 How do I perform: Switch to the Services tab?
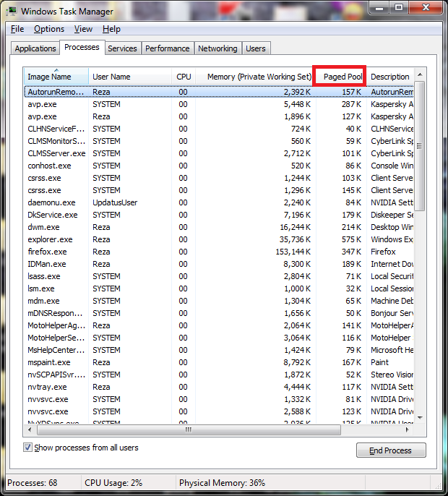tap(122, 48)
